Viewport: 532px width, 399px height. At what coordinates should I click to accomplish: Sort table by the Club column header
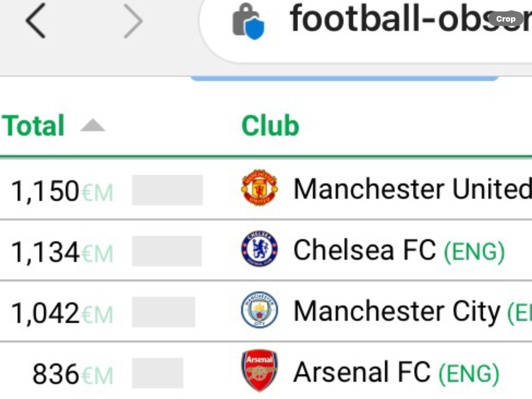click(270, 125)
